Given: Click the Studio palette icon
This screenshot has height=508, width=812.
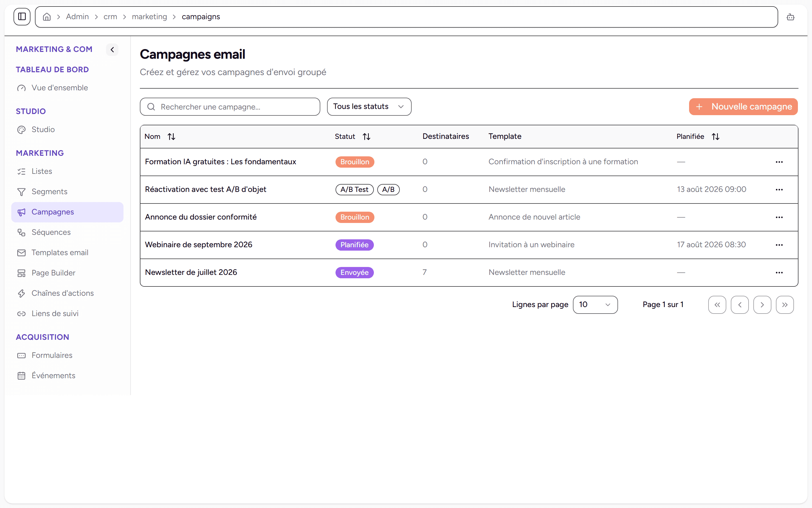Looking at the screenshot, I should click(21, 130).
